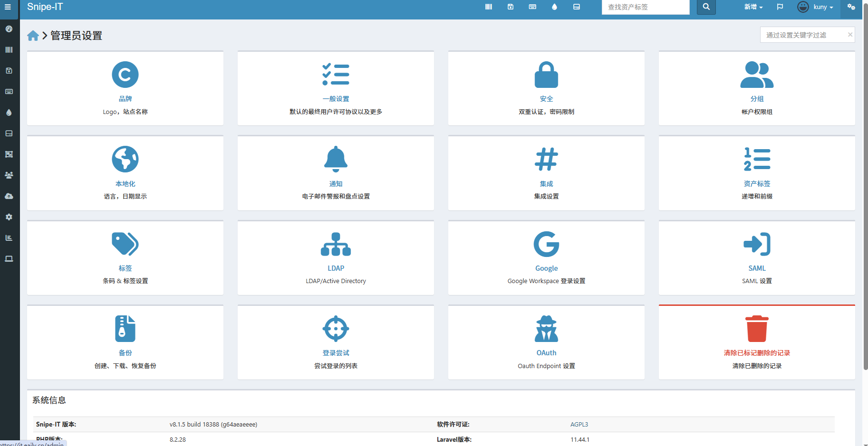
Task: Clear the settings filter with X icon
Action: tap(850, 35)
